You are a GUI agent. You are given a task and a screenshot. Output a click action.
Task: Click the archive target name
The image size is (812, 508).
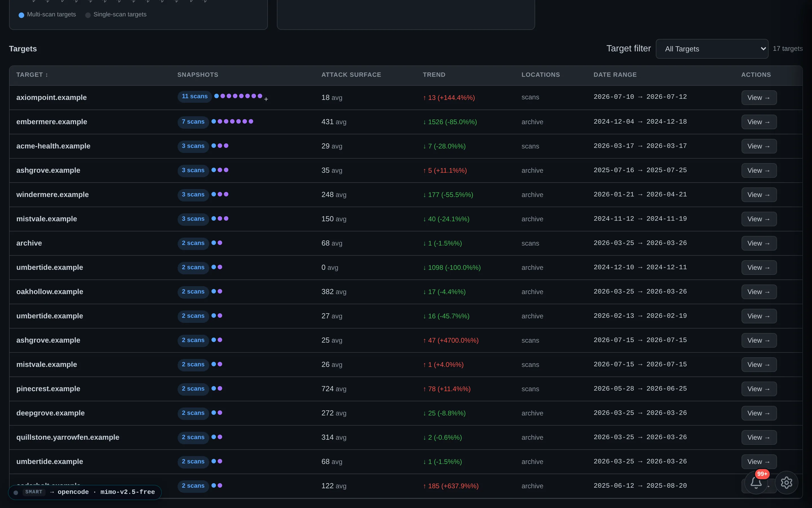pos(29,243)
